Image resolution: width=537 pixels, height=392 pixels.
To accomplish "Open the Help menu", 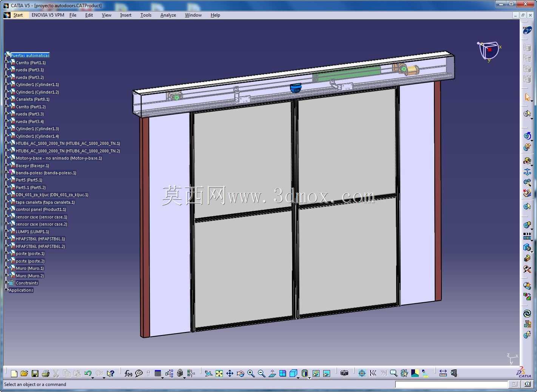I will coord(215,15).
